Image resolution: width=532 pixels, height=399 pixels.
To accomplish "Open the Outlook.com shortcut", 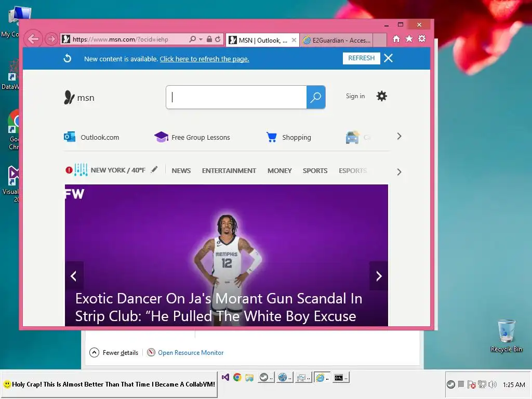I will (x=91, y=137).
